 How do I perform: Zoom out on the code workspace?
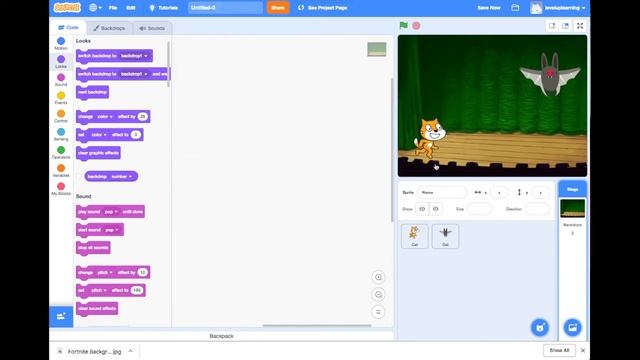click(378, 295)
